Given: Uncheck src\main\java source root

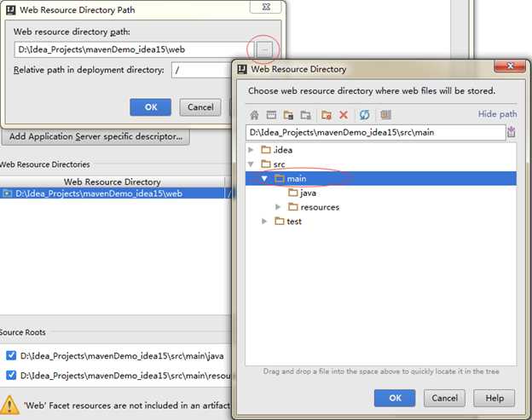Looking at the screenshot, I should pos(11,355).
